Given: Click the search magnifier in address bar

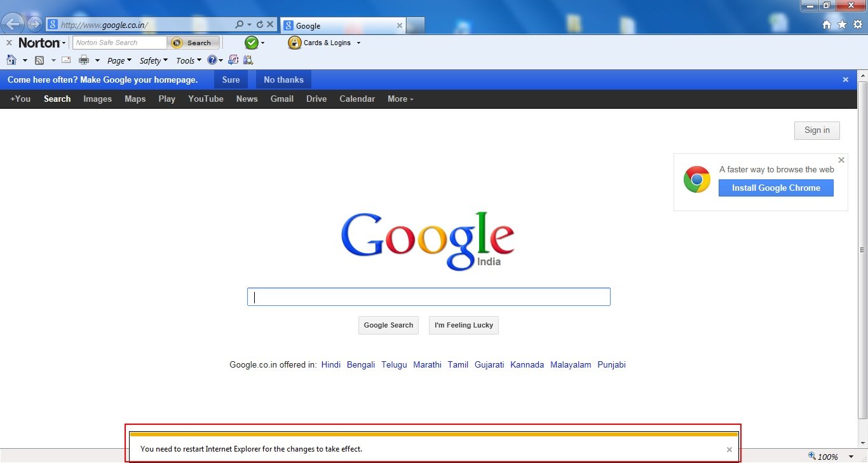Looking at the screenshot, I should 239,25.
